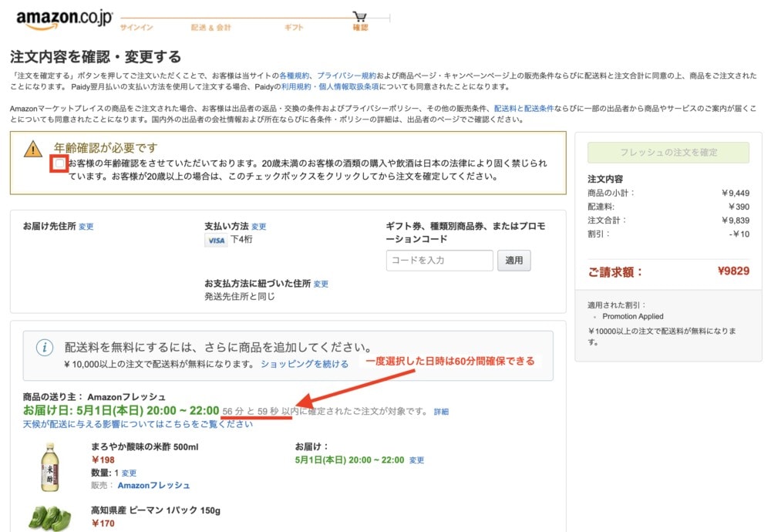The height and width of the screenshot is (532, 771).
Task: Open the weather delivery impact link
Action: 138,424
